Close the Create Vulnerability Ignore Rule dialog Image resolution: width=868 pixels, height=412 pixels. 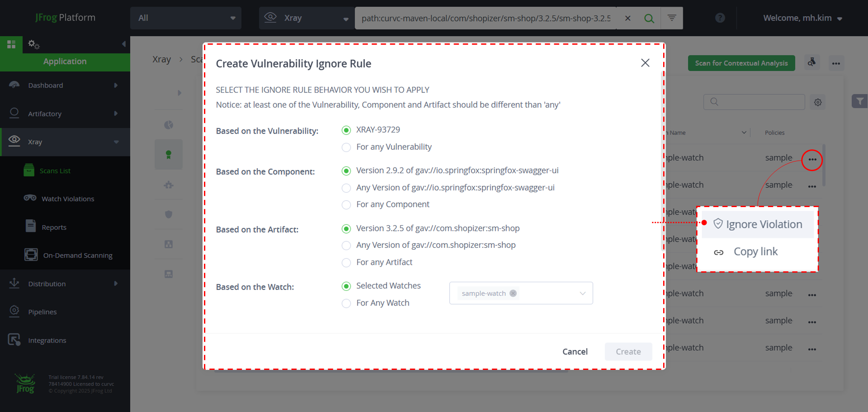point(645,63)
